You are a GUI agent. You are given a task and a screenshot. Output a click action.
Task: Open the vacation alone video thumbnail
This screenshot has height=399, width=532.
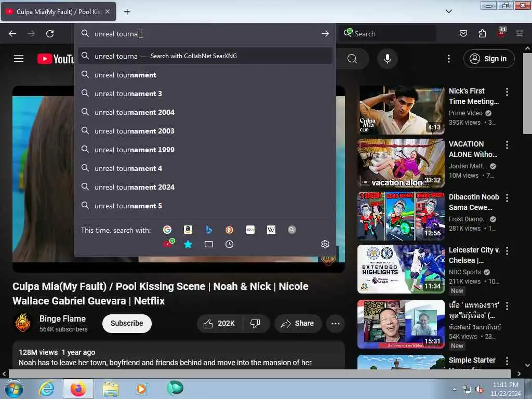(401, 163)
